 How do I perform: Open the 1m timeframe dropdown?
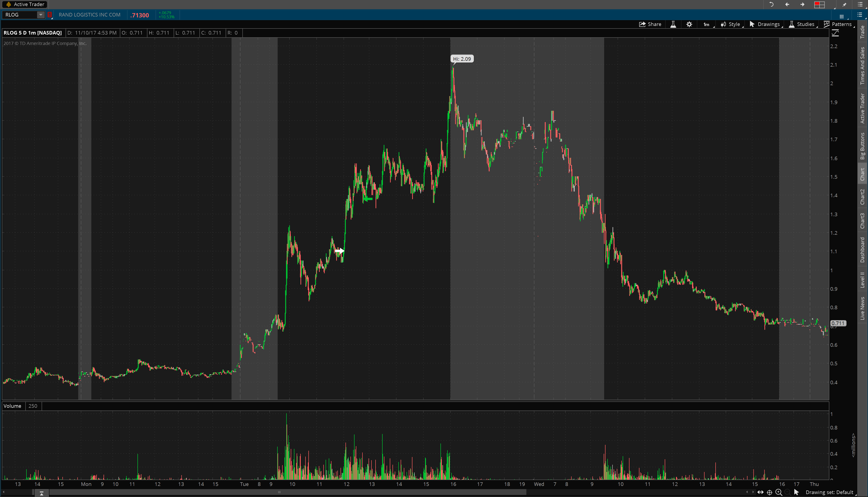coord(706,24)
